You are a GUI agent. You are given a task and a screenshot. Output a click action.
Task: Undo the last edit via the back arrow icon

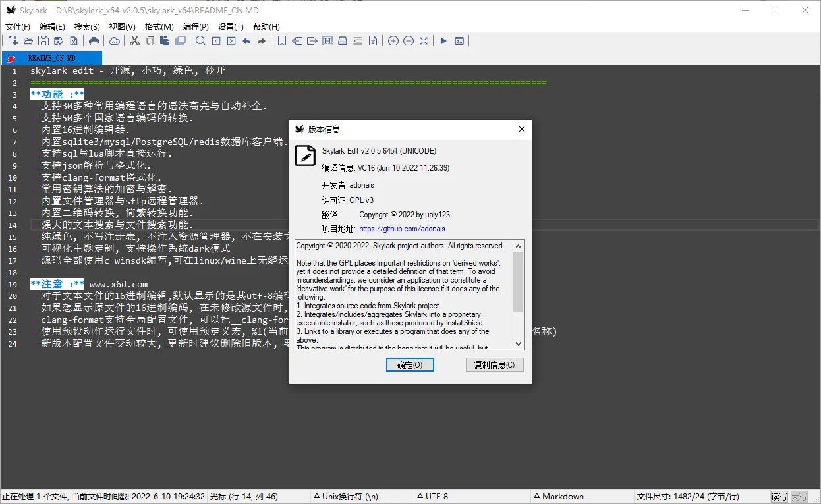coord(246,40)
